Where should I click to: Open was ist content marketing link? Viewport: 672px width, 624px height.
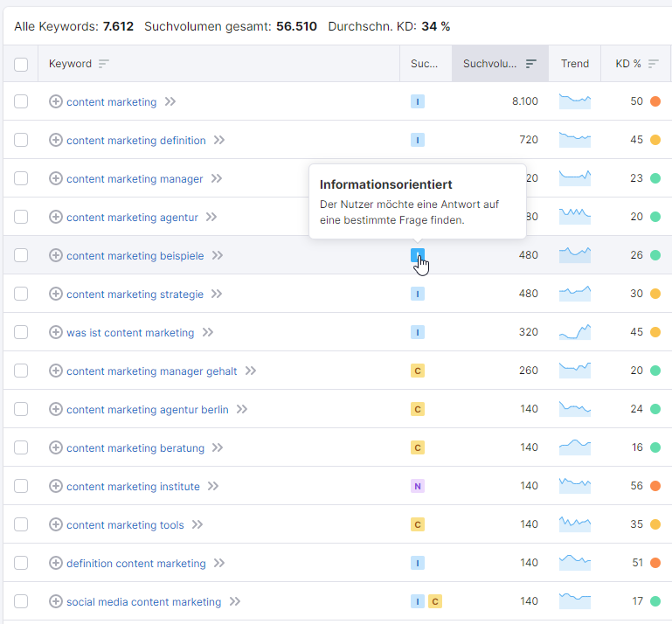tap(130, 333)
